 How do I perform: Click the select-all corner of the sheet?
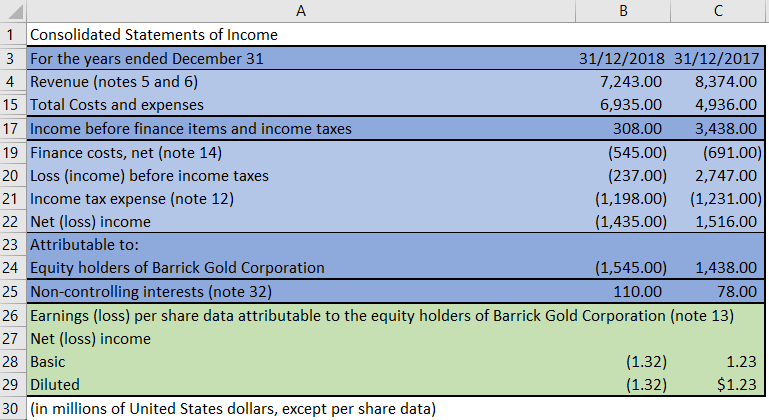[x=12, y=11]
